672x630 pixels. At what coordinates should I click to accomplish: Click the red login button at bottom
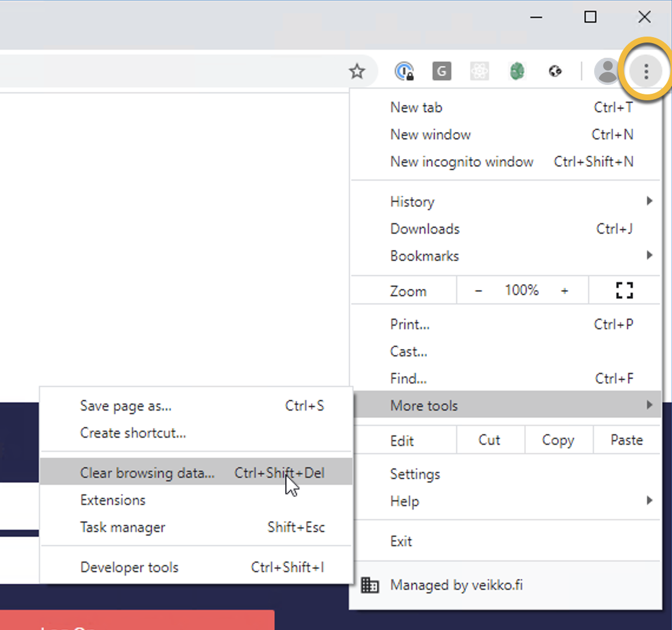136,620
